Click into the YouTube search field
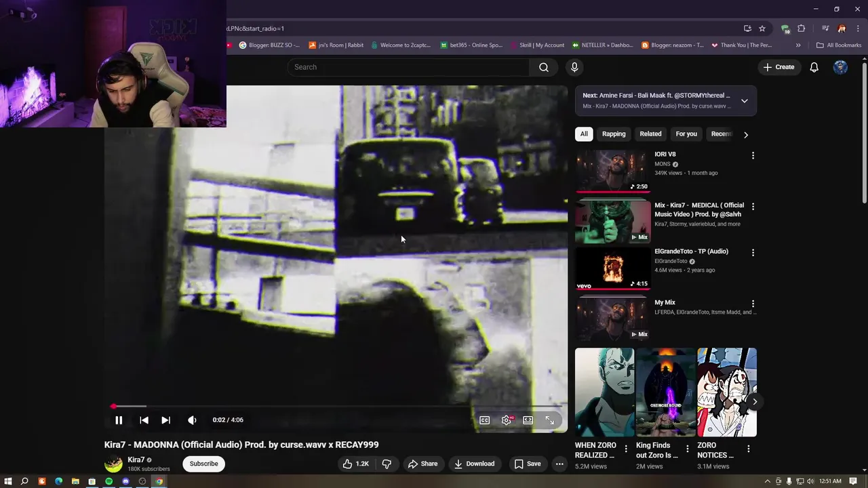This screenshot has height=488, width=868. coord(408,67)
